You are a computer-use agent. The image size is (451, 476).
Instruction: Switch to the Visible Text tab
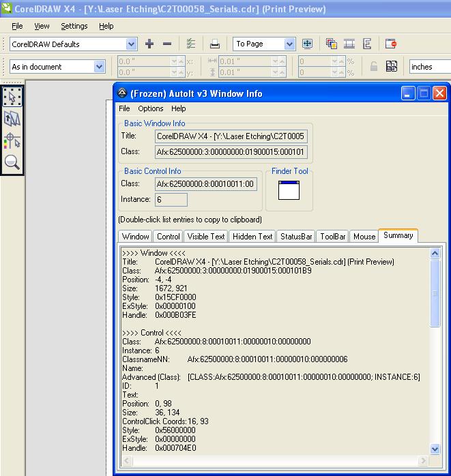tap(206, 237)
